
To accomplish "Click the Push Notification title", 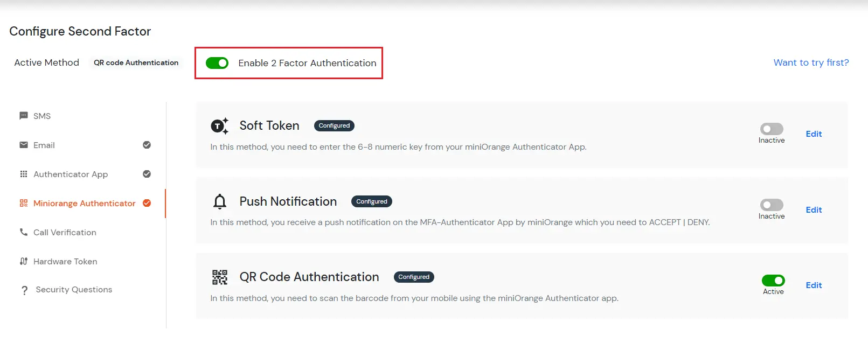I will tap(288, 201).
